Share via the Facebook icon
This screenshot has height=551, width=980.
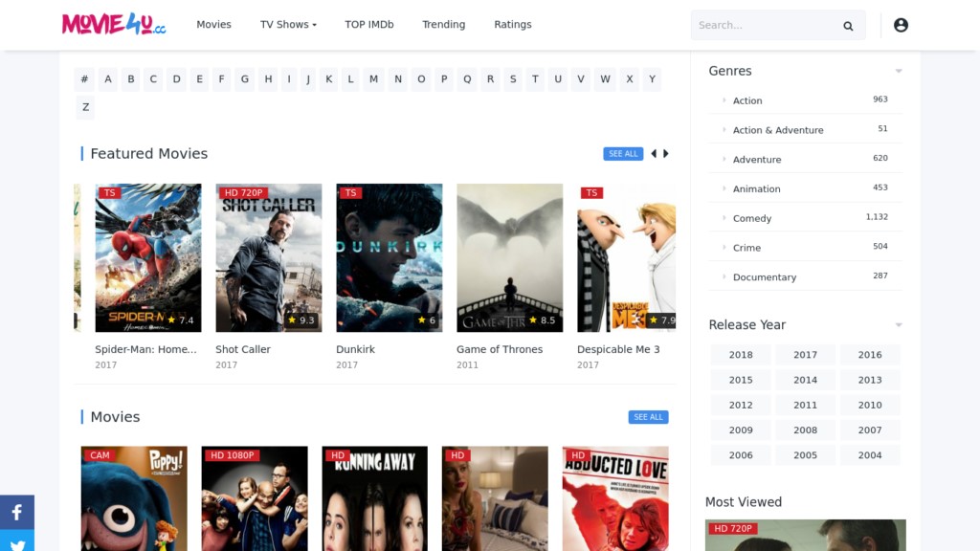[x=16, y=512]
